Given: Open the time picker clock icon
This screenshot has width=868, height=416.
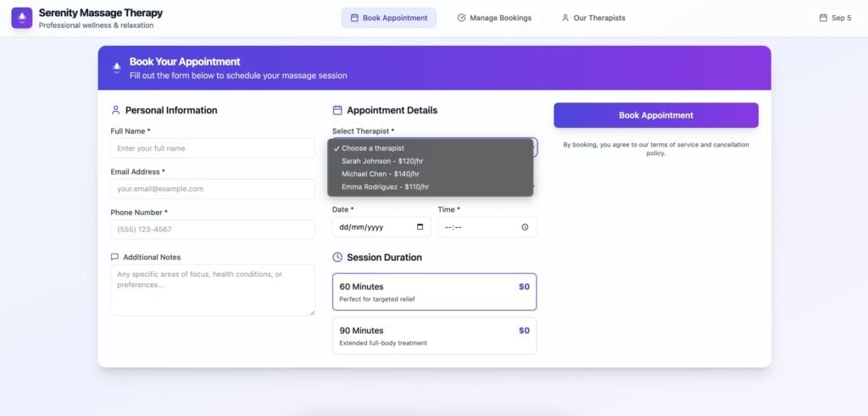Looking at the screenshot, I should tap(525, 227).
